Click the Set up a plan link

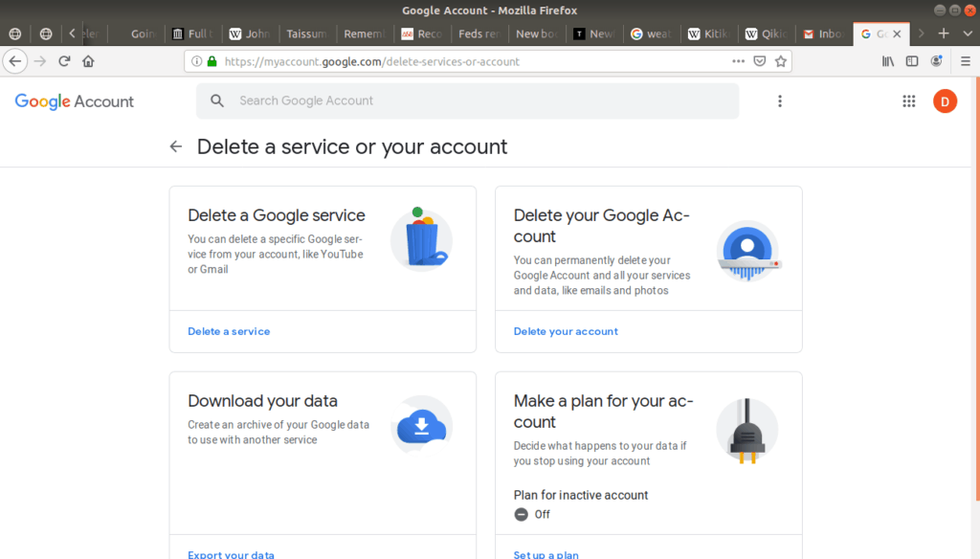pos(546,554)
